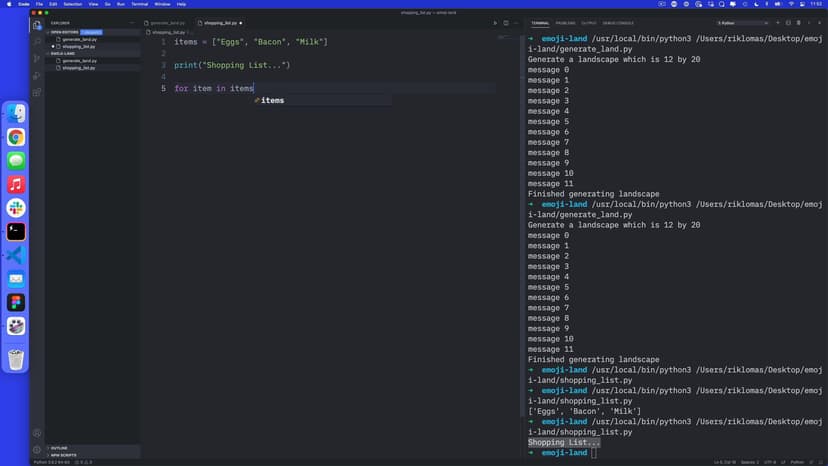Open the Terminal menu in menu bar
This screenshot has height=466, width=828.
(x=139, y=4)
